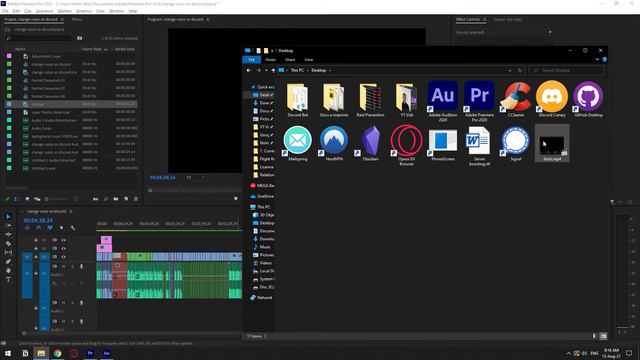
Task: Open Network in navigation pane
Action: [x=261, y=298]
